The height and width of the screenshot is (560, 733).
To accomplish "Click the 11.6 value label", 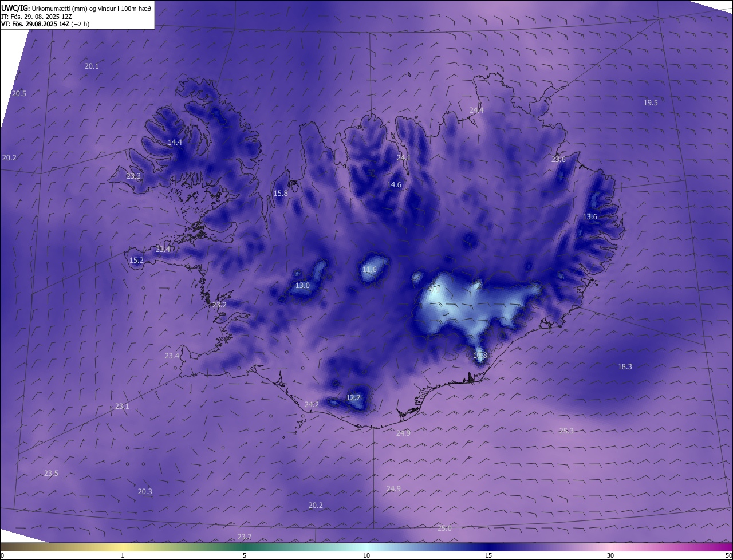I will click(x=370, y=269).
